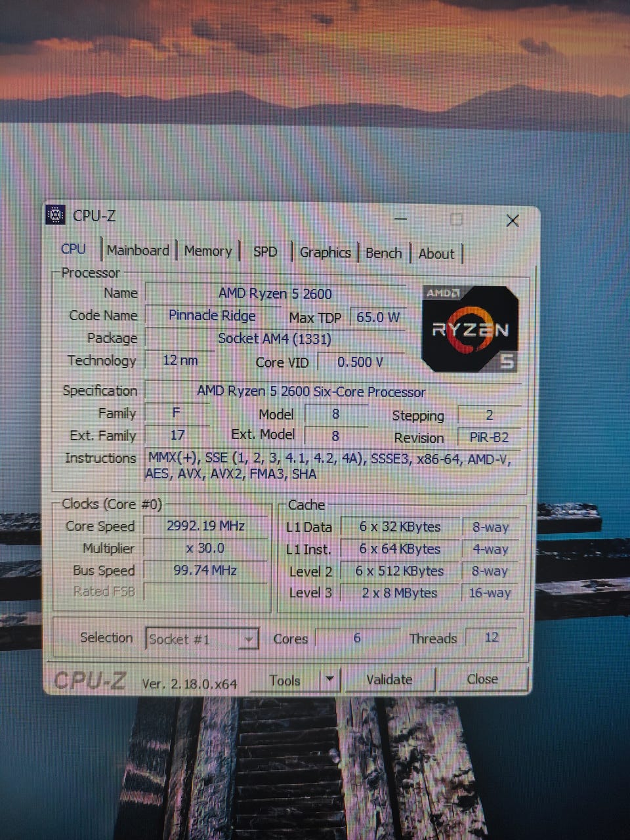Screen dimensions: 630x840
Task: Click the AMD Ryzen 5 logo badge
Action: coord(470,329)
